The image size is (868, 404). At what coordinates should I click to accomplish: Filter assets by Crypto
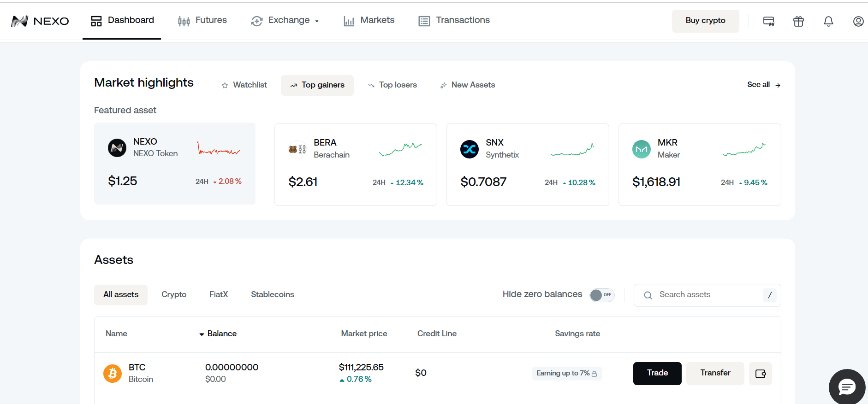coord(174,295)
